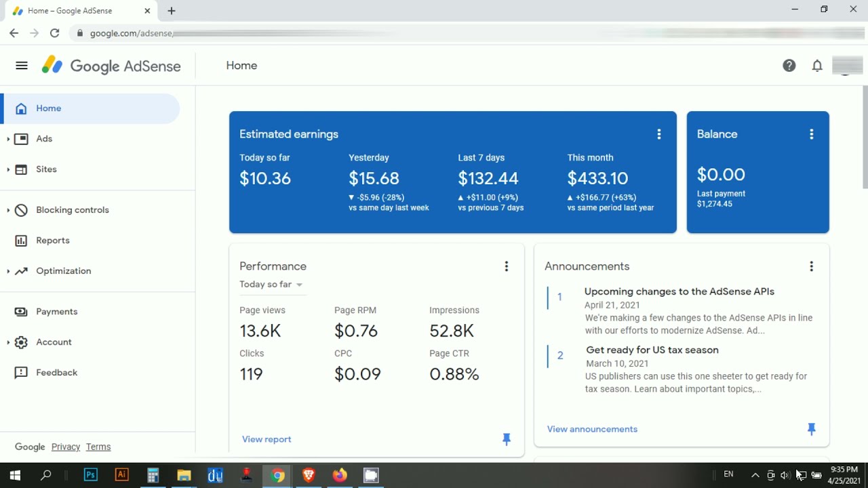Open Announcements card three-dot menu

click(x=812, y=266)
